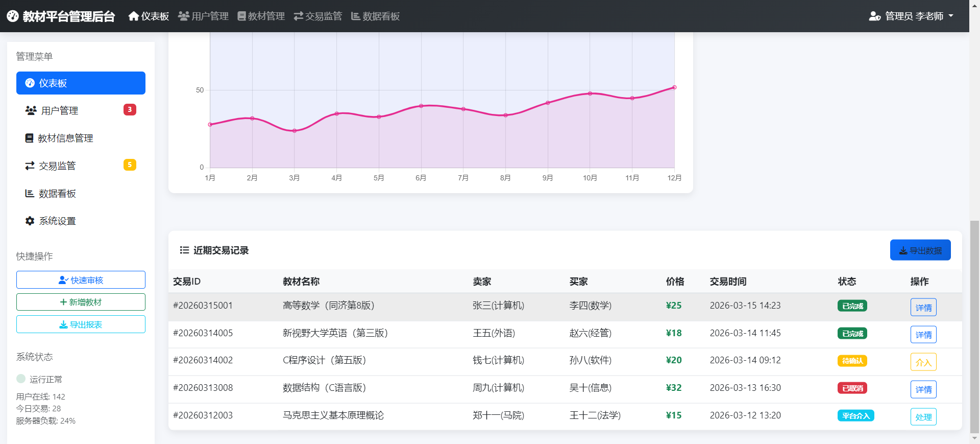The height and width of the screenshot is (444, 980).
Task: Click the page vertical scrollbar thumb
Action: (x=974, y=327)
